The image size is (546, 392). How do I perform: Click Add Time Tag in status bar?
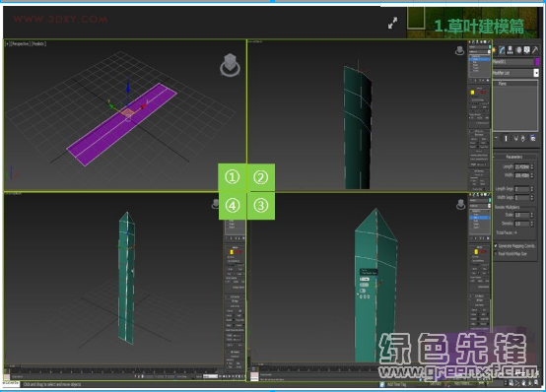pos(396,384)
